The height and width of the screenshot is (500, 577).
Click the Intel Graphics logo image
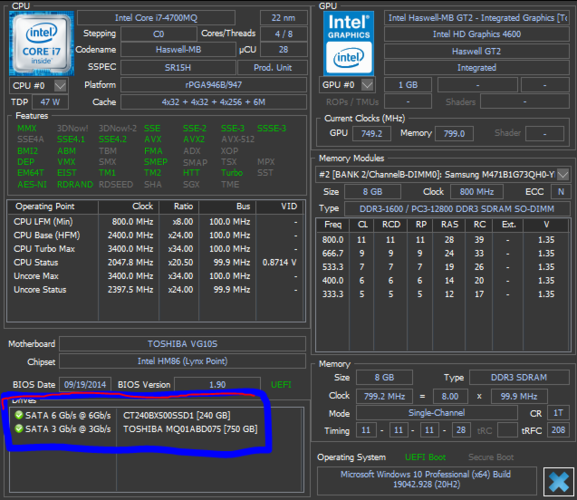[x=348, y=43]
